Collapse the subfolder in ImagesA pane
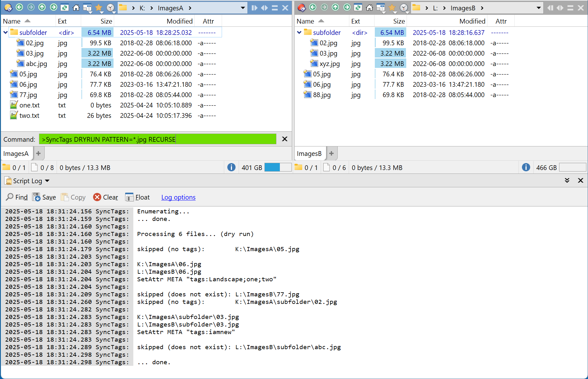This screenshot has height=379, width=588. (6, 32)
